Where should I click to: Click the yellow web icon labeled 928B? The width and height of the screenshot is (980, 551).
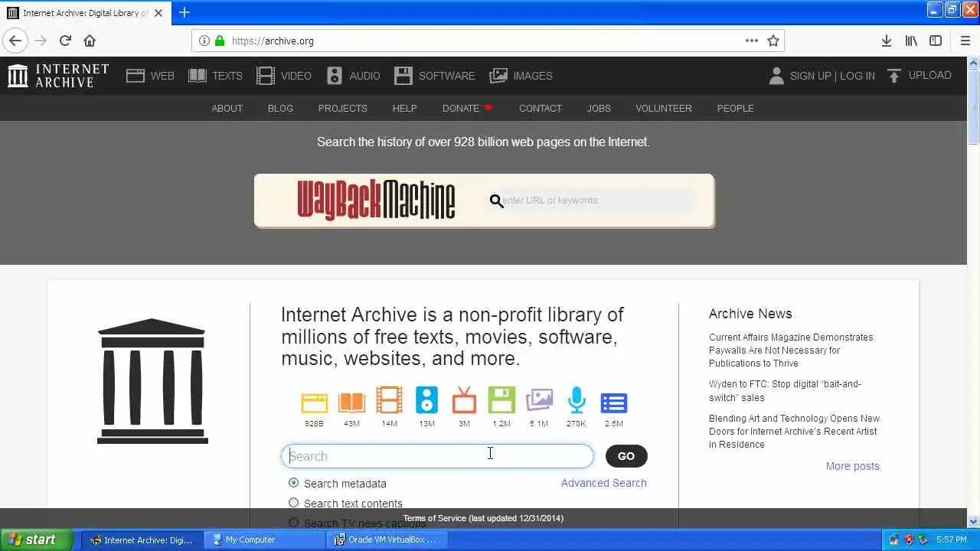tap(314, 403)
